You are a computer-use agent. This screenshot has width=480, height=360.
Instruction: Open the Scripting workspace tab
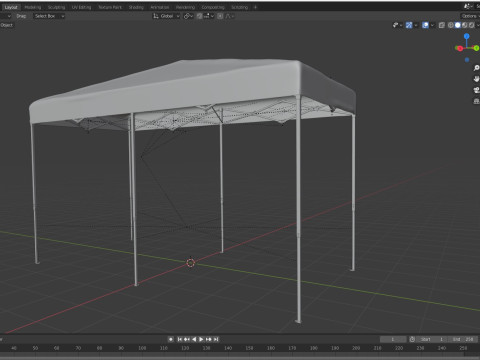[x=239, y=7]
